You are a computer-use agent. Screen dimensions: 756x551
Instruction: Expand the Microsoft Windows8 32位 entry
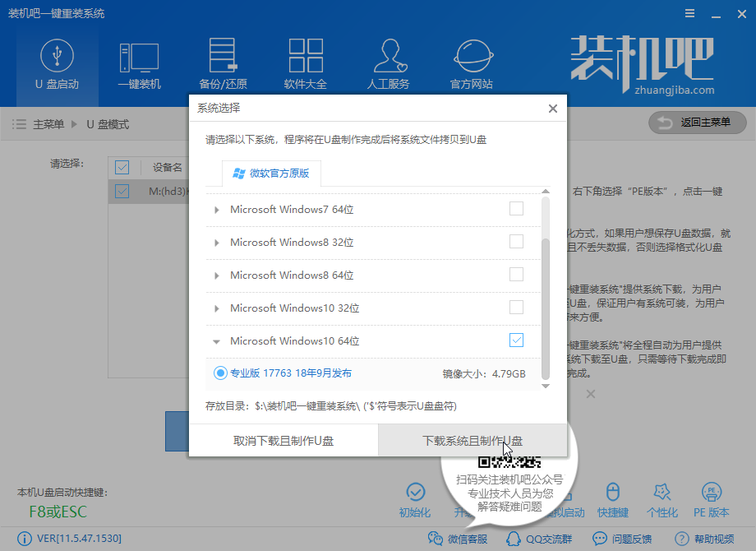[x=217, y=243]
